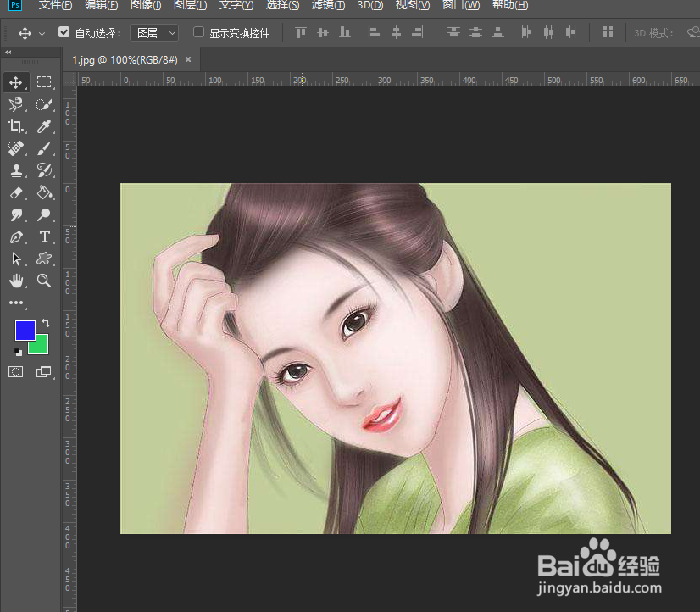Select the Rectangular Marquee tool
Viewport: 700px width, 612px height.
pyautogui.click(x=44, y=82)
